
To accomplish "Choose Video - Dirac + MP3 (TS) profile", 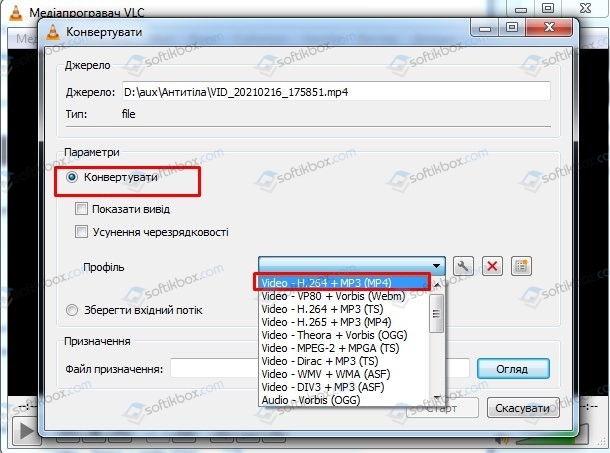I will click(344, 361).
